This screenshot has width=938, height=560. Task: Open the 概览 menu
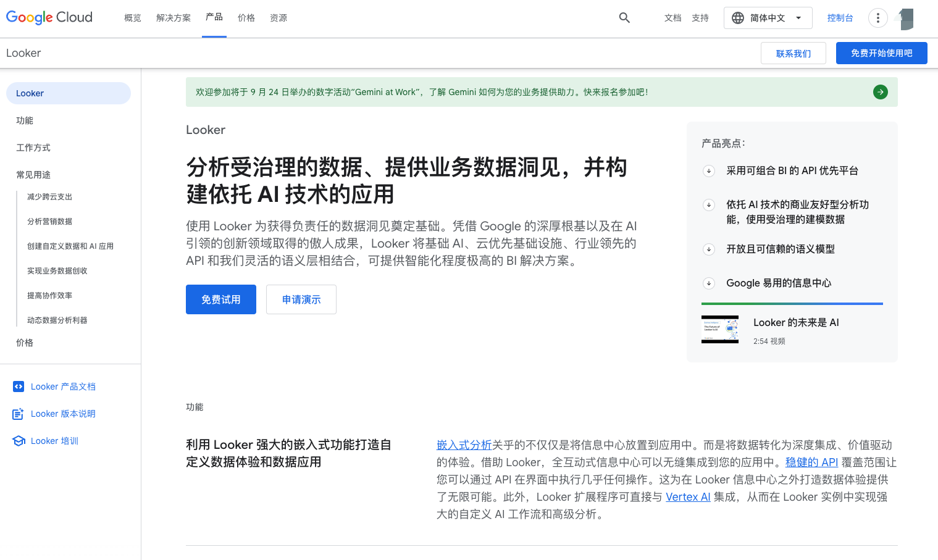click(x=133, y=18)
